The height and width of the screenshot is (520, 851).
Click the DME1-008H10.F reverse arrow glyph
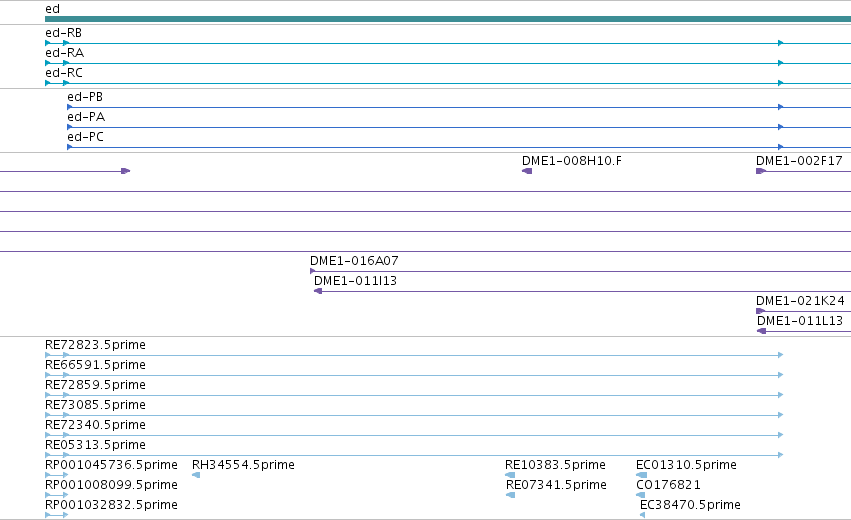pyautogui.click(x=527, y=171)
